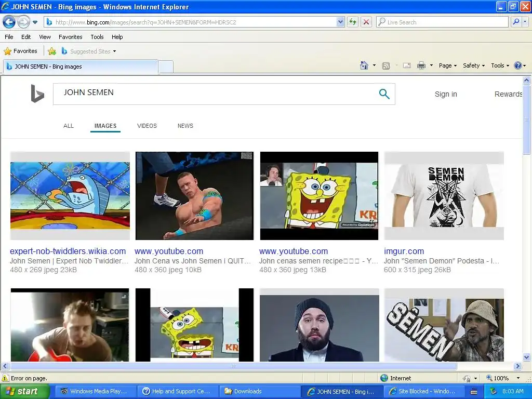Select the JOHN SEMEN - Bing images tab
This screenshot has height=399, width=532.
[x=81, y=66]
